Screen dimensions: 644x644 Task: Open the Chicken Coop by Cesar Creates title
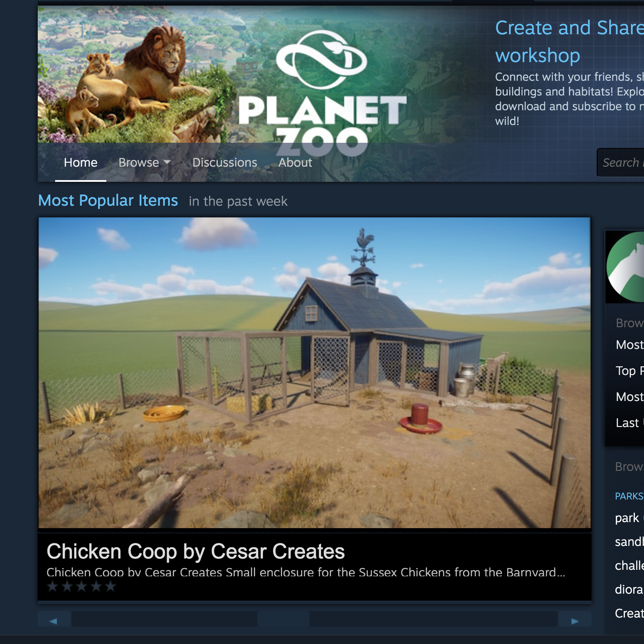[x=195, y=552]
